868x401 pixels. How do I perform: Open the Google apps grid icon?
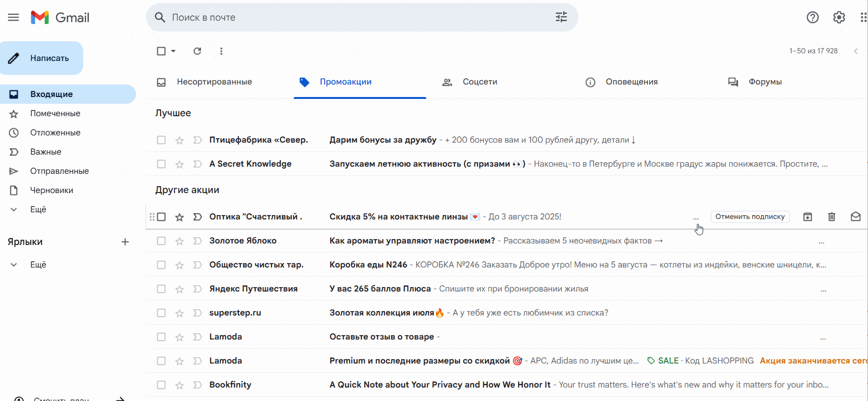(x=864, y=17)
